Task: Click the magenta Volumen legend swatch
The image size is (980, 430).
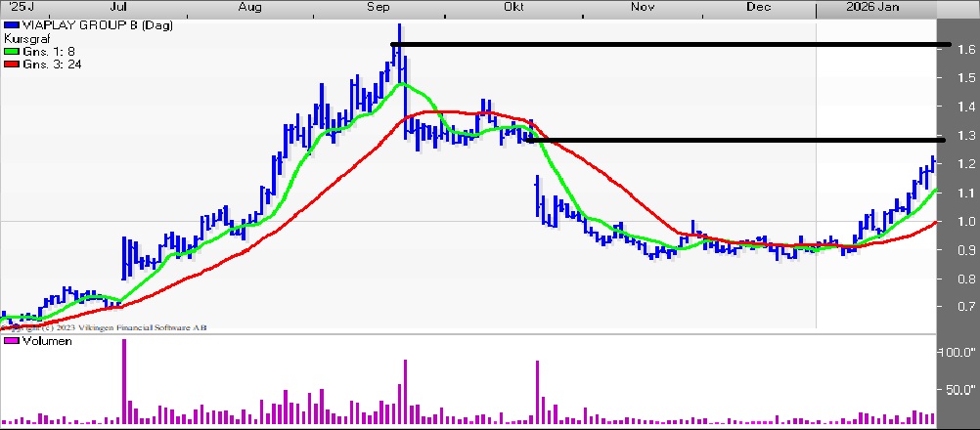Action: pos(11,342)
